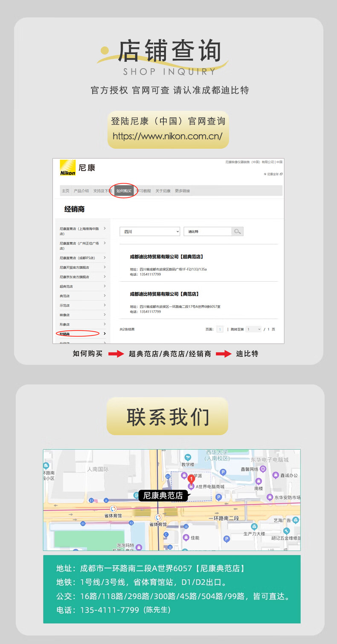The width and height of the screenshot is (337, 644).
Task: Click the address text ending A世界6楼6057室
Action: pyautogui.click(x=175, y=306)
